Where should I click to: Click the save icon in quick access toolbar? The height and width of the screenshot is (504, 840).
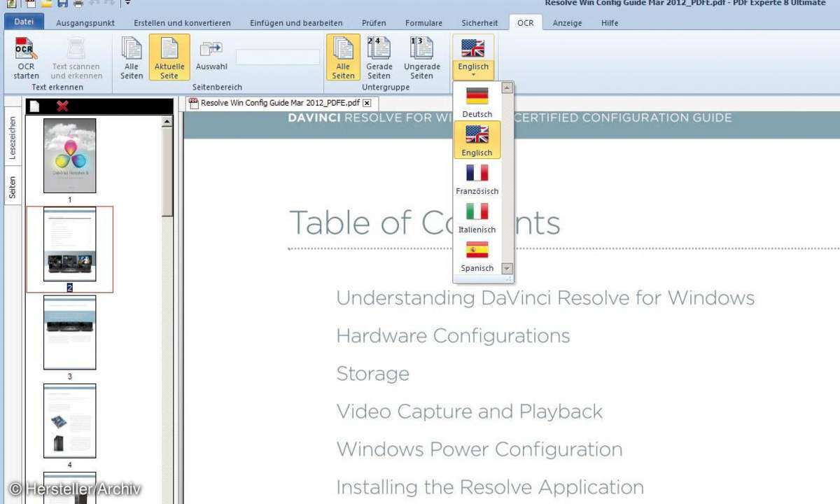pos(62,3)
